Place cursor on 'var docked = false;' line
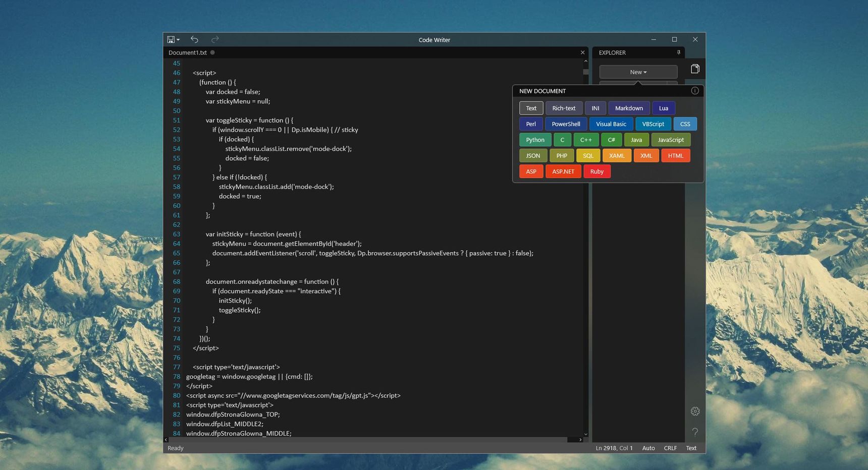This screenshot has height=470, width=868. [233, 92]
